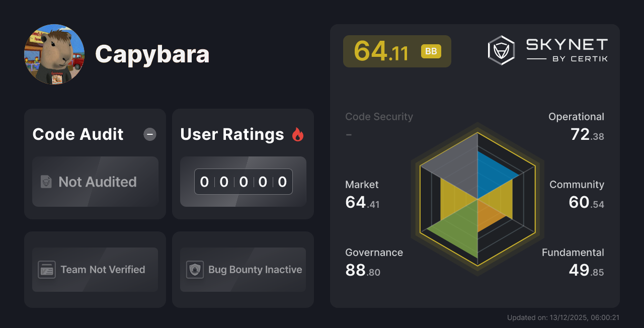
Task: Click the CertiK wordmark logo
Action: (566, 49)
